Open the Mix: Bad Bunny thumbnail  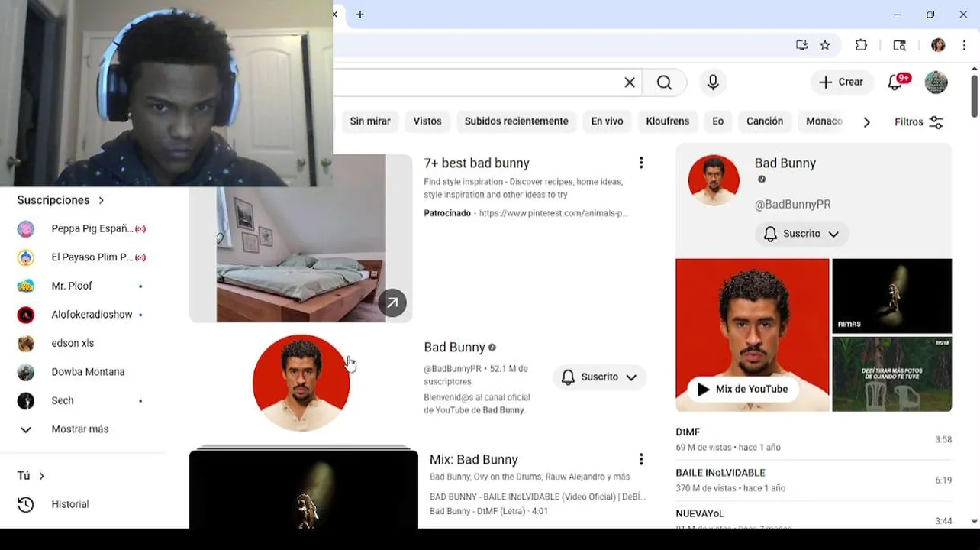[x=304, y=487]
